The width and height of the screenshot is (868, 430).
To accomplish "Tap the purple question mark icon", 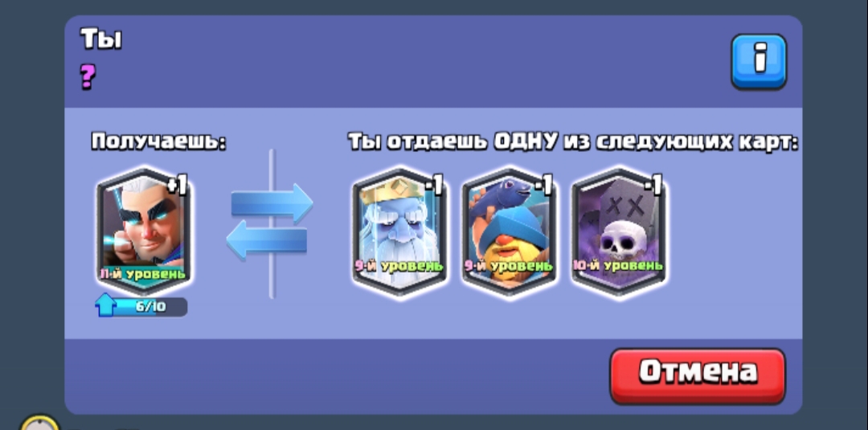I will point(88,76).
